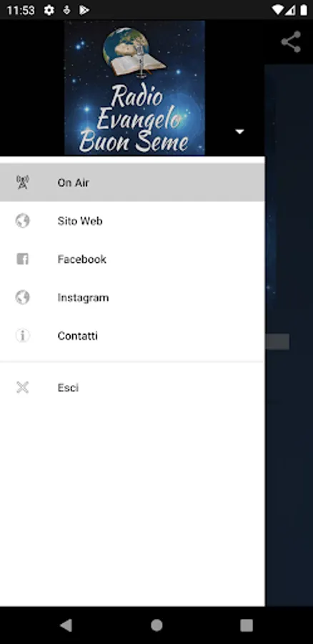The width and height of the screenshot is (313, 644).
Task: Open the Sito Web menu entry
Action: coord(132,220)
